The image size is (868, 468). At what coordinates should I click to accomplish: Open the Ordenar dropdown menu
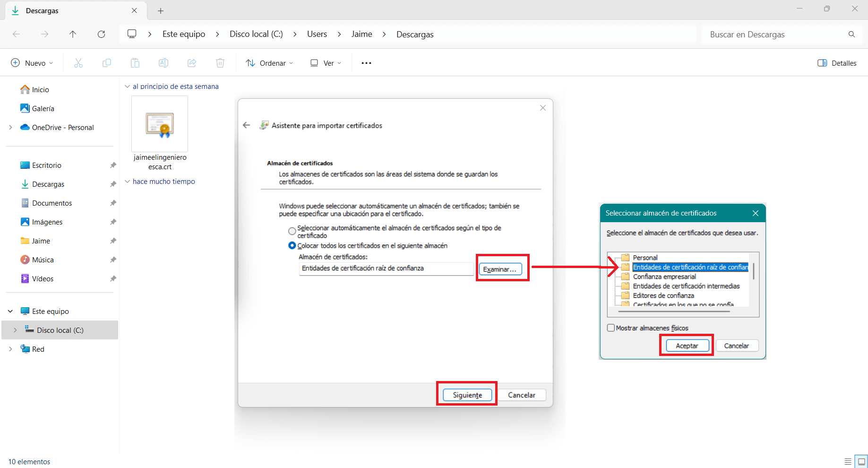(x=270, y=63)
